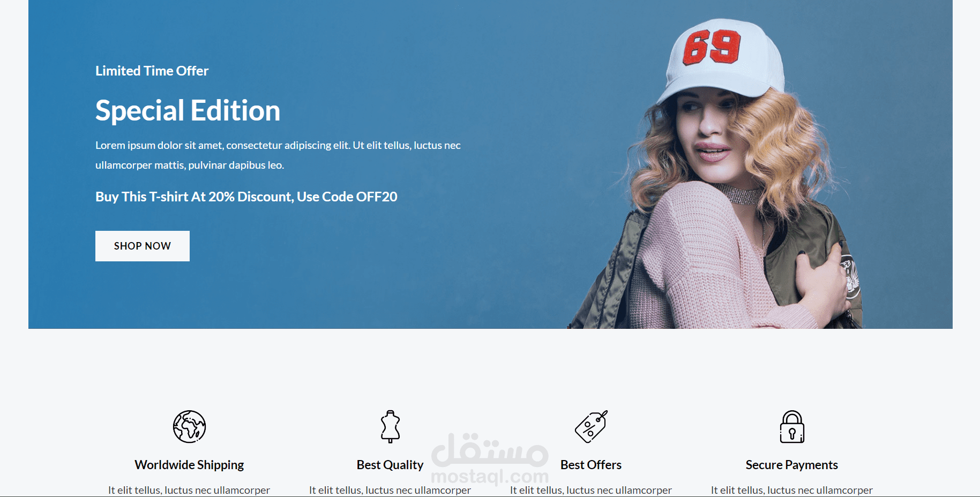Image resolution: width=980 pixels, height=497 pixels.
Task: Click the description under Best Offers
Action: click(591, 490)
